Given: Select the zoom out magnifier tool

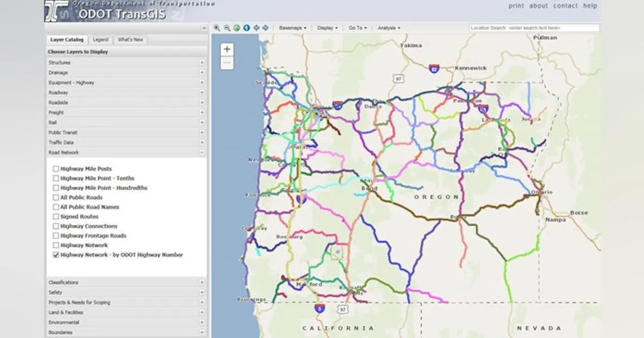Looking at the screenshot, I should 227,28.
